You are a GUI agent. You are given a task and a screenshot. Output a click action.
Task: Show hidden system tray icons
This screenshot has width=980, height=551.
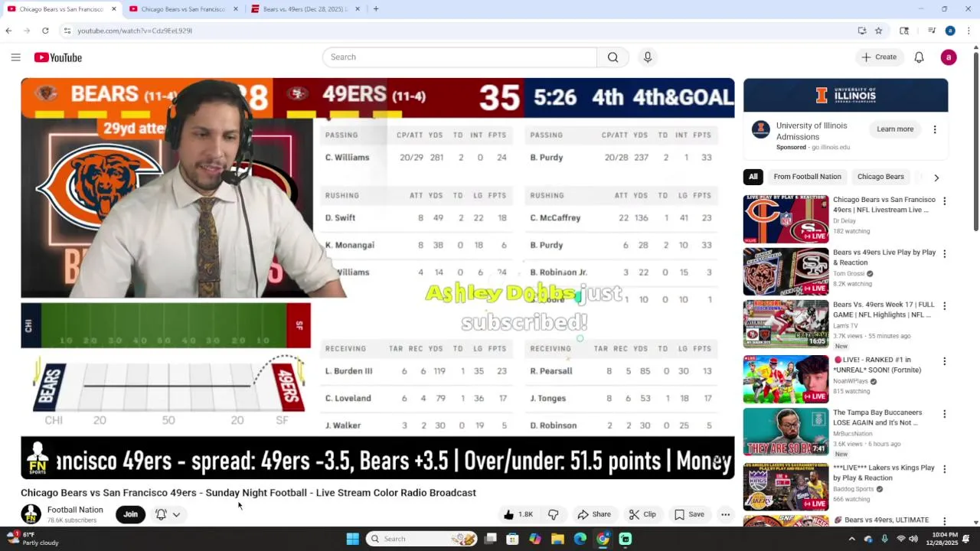[x=851, y=539]
